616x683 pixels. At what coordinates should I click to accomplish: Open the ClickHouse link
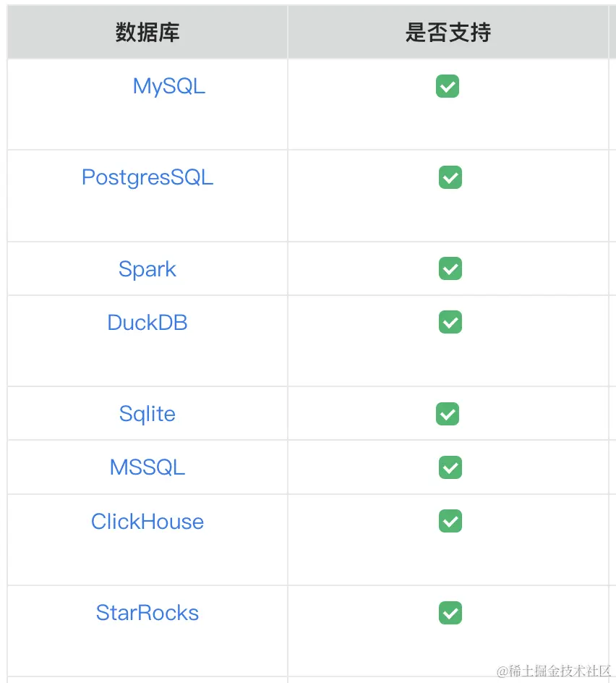click(147, 522)
